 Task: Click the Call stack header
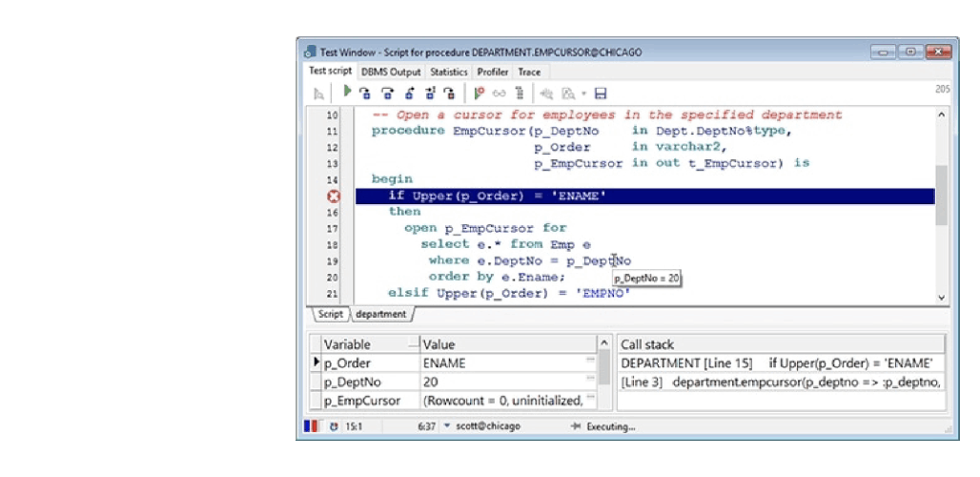(x=781, y=344)
